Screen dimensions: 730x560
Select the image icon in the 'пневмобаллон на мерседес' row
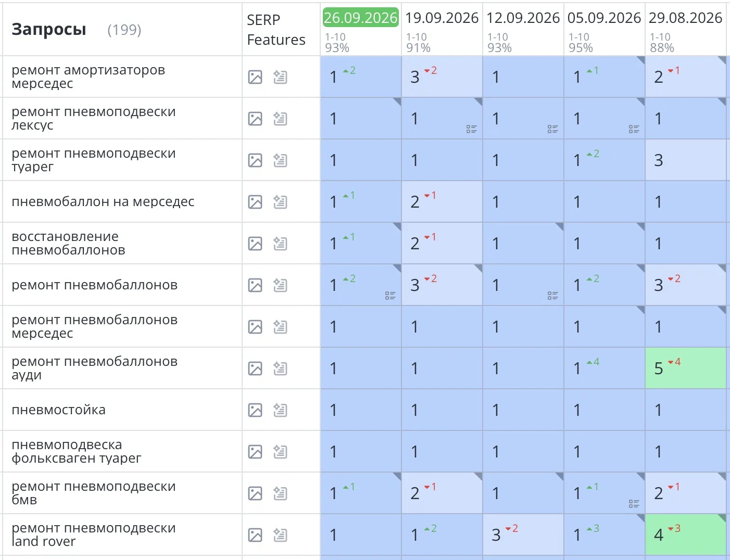[x=255, y=202]
